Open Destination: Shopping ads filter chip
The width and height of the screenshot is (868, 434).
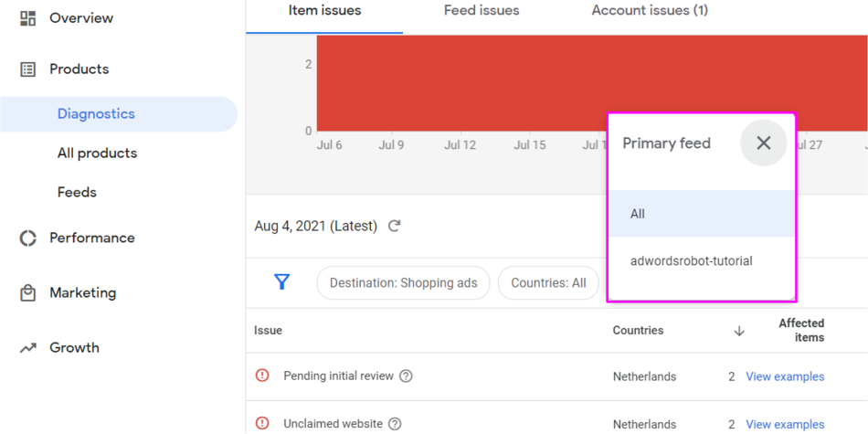point(403,283)
